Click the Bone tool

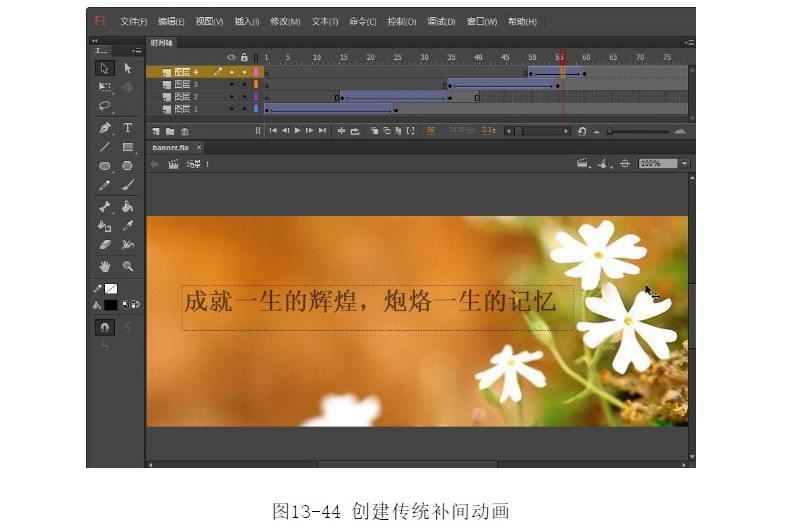coord(105,207)
